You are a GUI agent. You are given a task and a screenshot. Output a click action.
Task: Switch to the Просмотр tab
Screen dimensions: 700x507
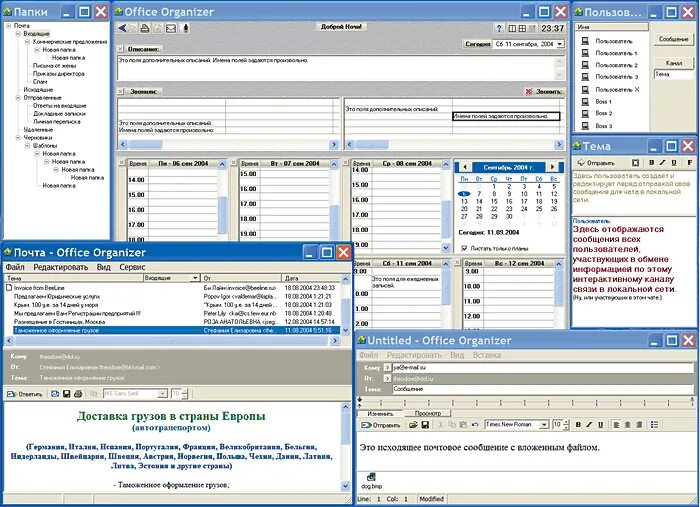[428, 413]
